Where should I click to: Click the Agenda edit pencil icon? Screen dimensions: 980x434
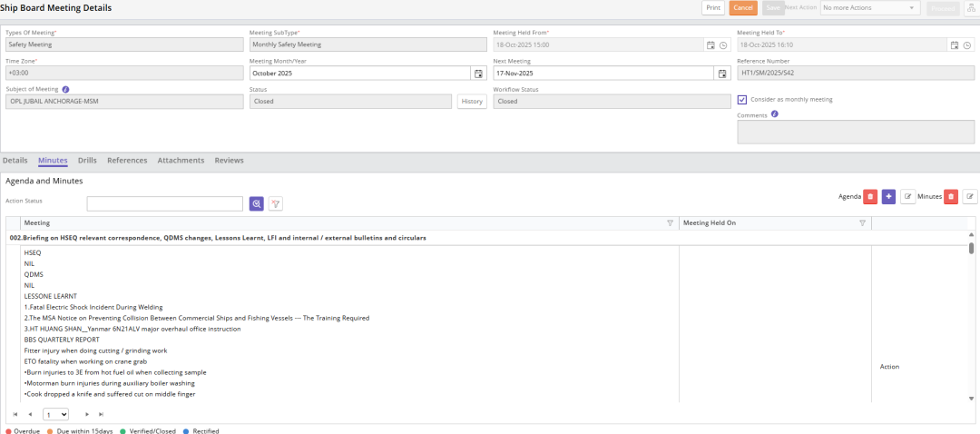(x=907, y=196)
